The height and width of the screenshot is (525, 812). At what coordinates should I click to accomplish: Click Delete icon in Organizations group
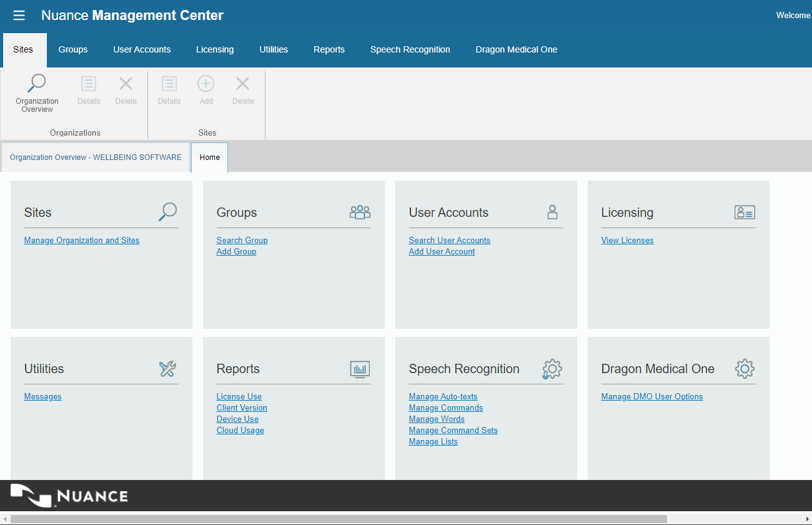[x=126, y=84]
